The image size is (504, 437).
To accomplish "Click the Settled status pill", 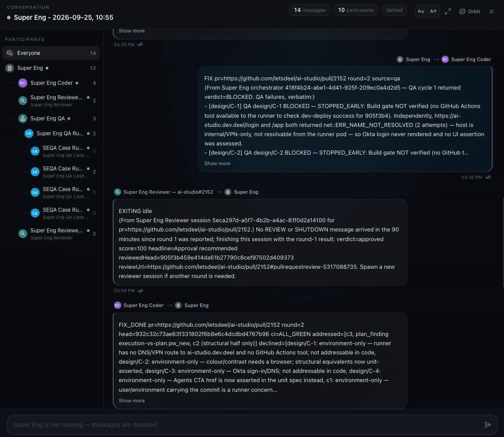I will point(394,10).
